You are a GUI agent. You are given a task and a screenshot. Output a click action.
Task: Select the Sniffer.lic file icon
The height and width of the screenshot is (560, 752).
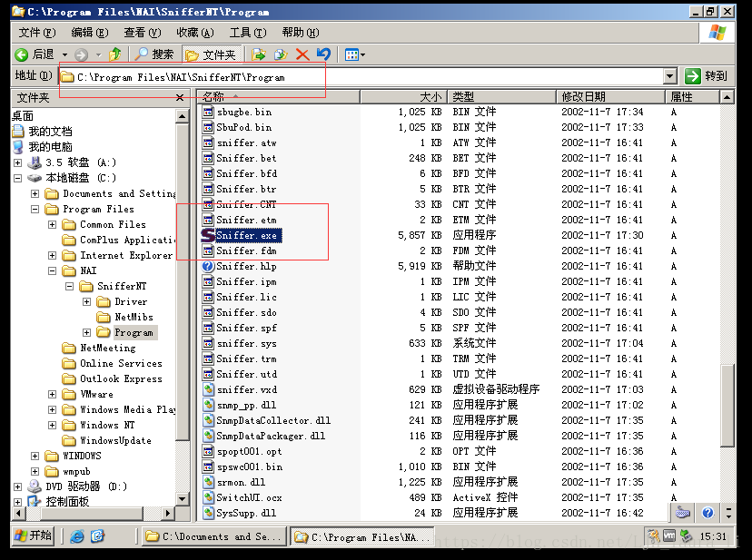click(208, 298)
